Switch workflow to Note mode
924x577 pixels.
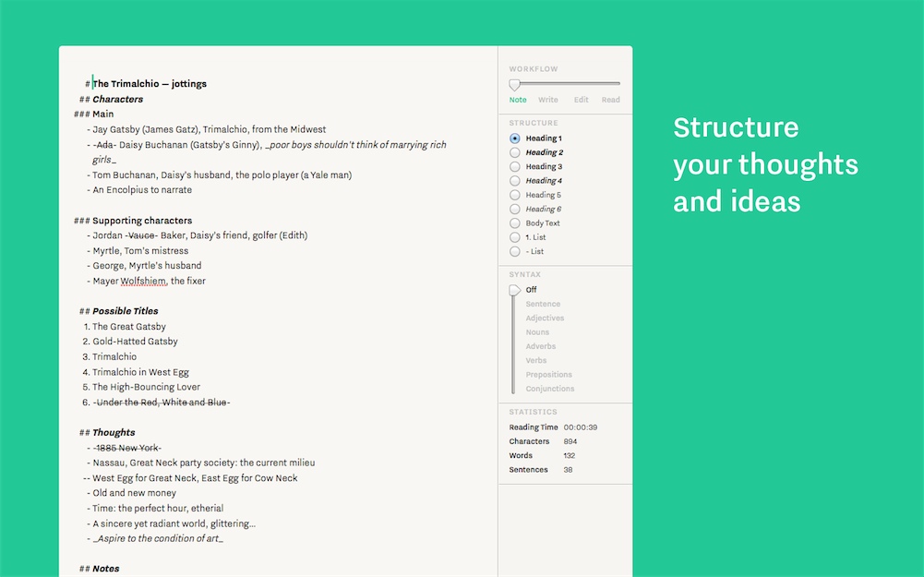[x=518, y=100]
